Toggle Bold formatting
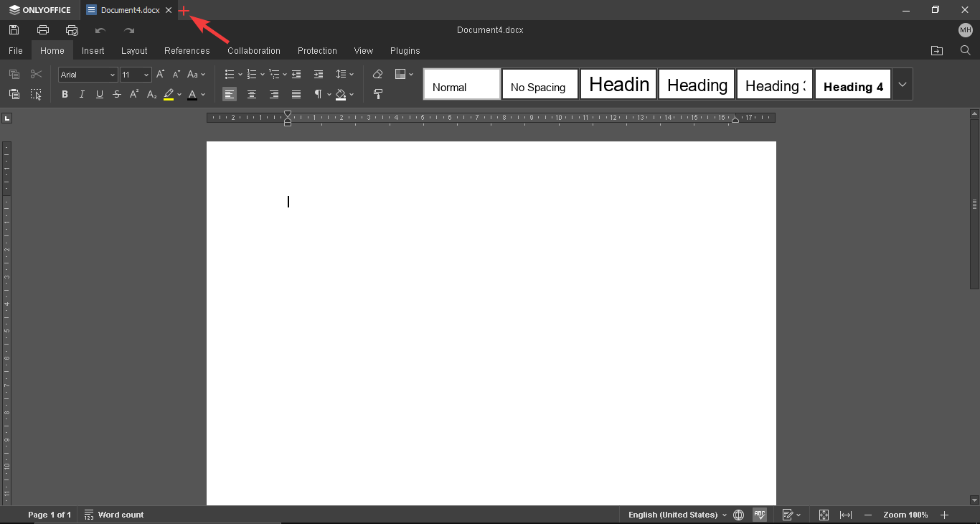The width and height of the screenshot is (980, 524). point(65,94)
